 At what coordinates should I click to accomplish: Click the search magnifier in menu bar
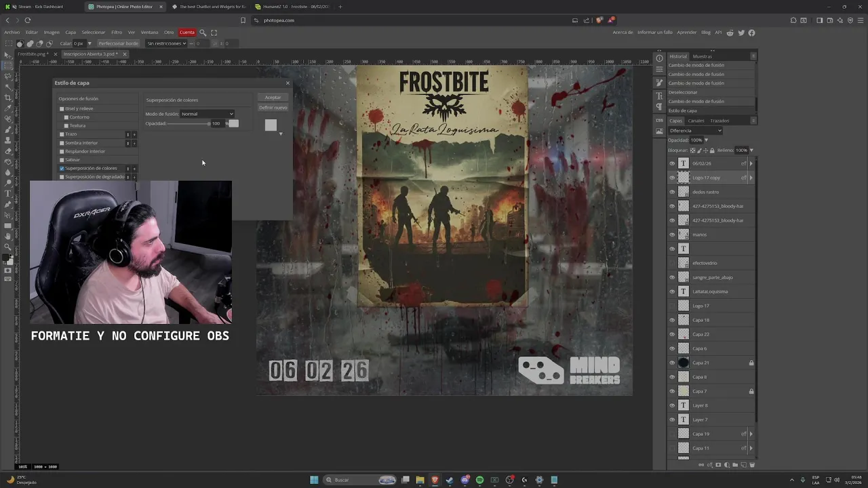[x=203, y=33]
